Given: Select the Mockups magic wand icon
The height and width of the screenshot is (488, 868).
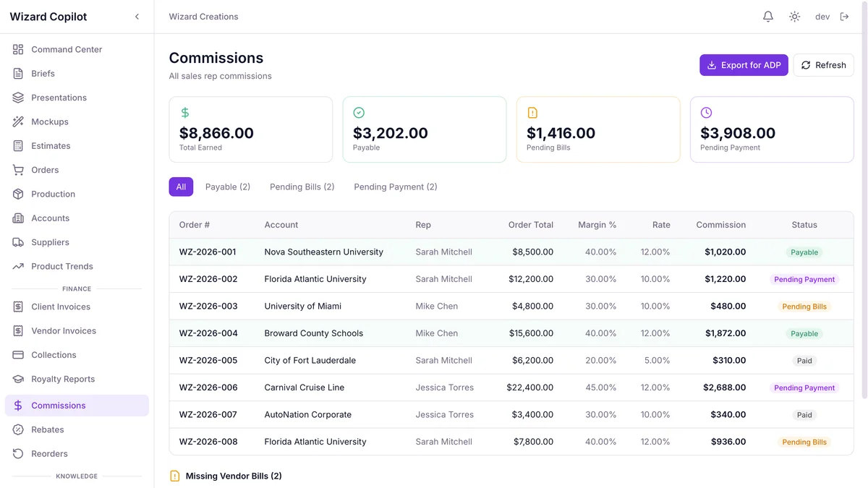Looking at the screenshot, I should (x=18, y=121).
